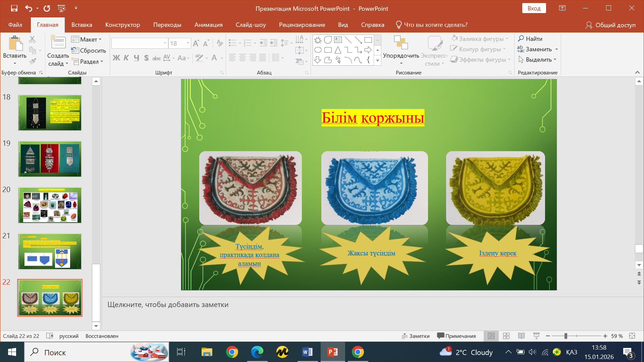The height and width of the screenshot is (362, 644).
Task: Click the Вход sign-in button
Action: [x=534, y=8]
